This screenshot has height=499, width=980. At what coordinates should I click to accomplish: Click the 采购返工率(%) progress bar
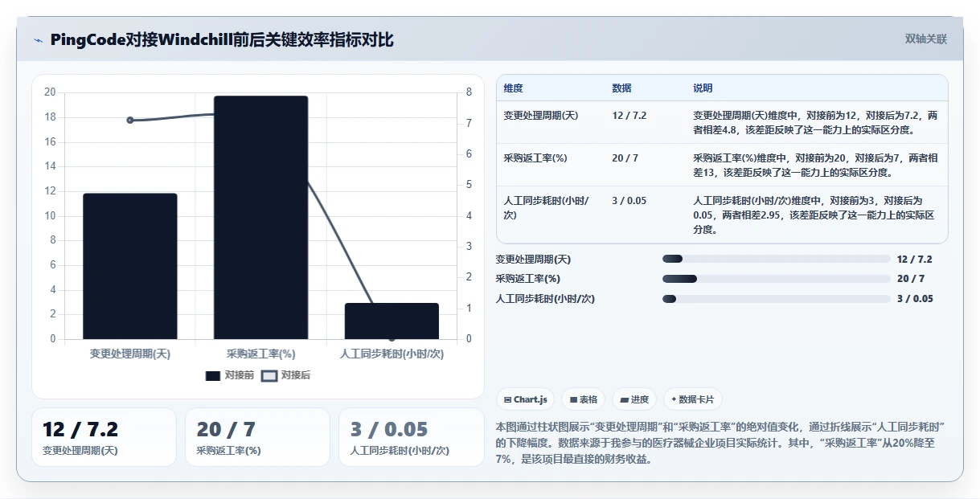[x=777, y=279]
